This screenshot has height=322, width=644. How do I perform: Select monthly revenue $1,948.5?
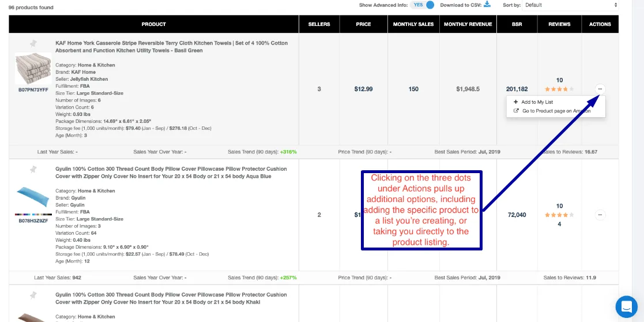468,89
